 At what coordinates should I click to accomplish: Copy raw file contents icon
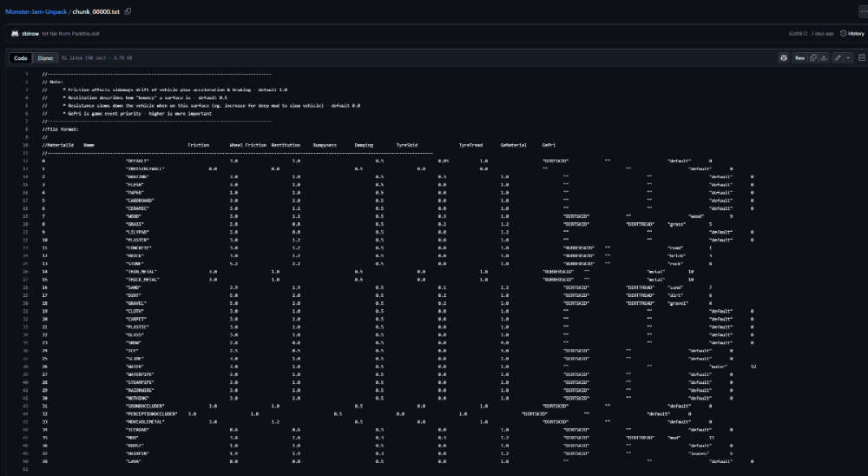[813, 58]
